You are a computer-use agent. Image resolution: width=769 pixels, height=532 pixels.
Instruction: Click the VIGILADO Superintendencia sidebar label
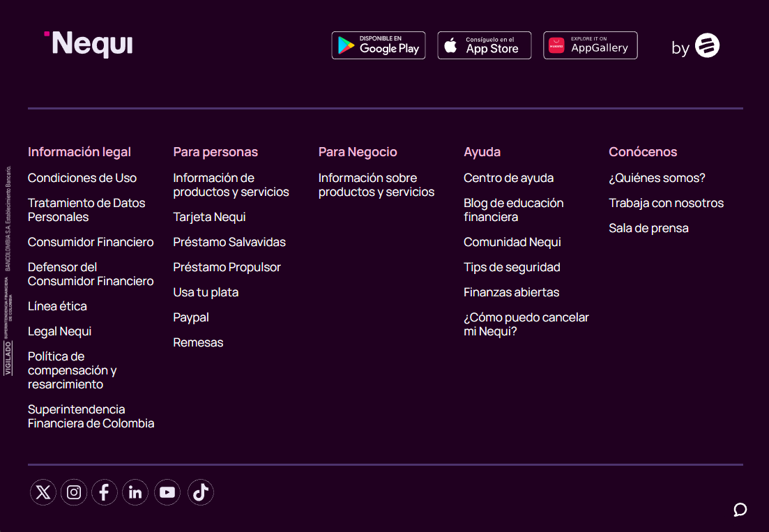[8, 265]
